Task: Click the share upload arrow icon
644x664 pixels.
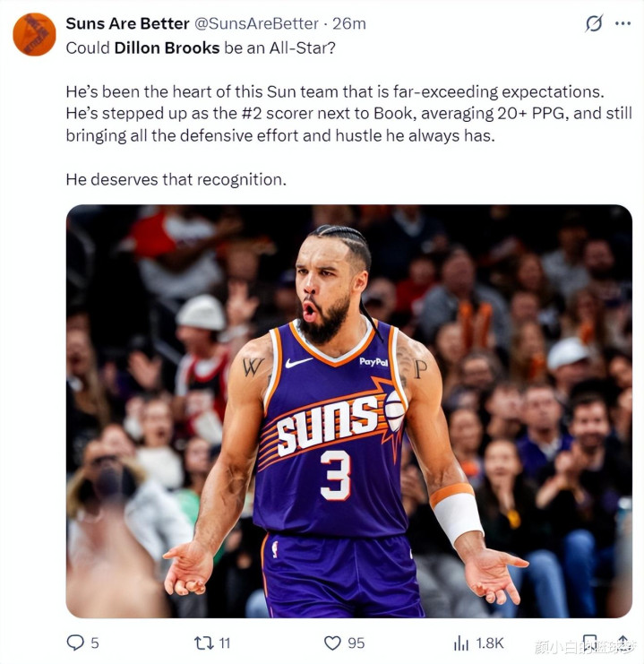Action: 623,642
